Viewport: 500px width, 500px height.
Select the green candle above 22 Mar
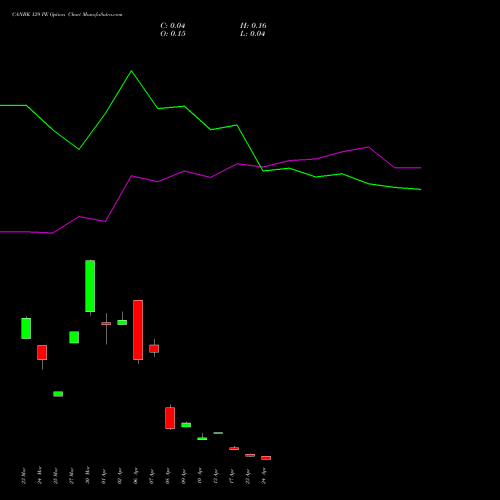pyautogui.click(x=26, y=328)
